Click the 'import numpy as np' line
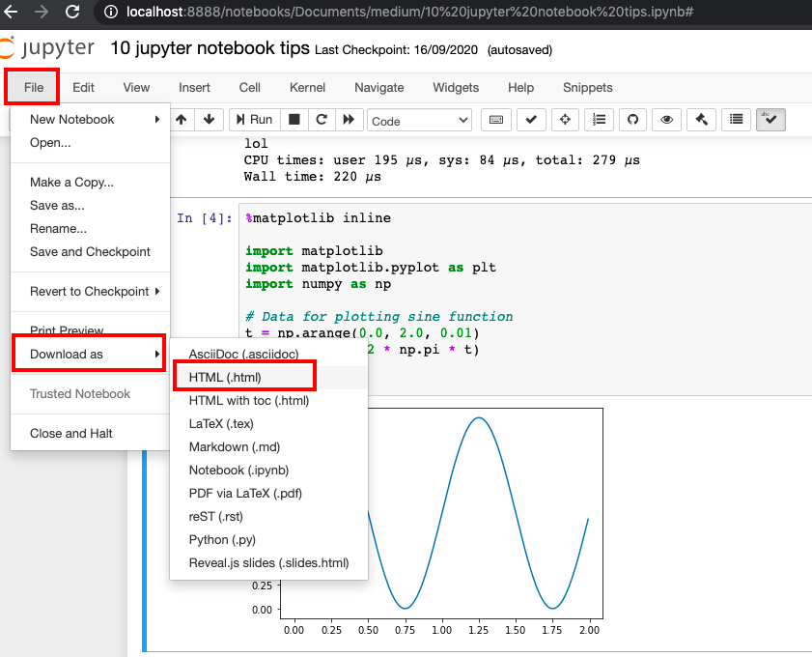 pyautogui.click(x=318, y=284)
